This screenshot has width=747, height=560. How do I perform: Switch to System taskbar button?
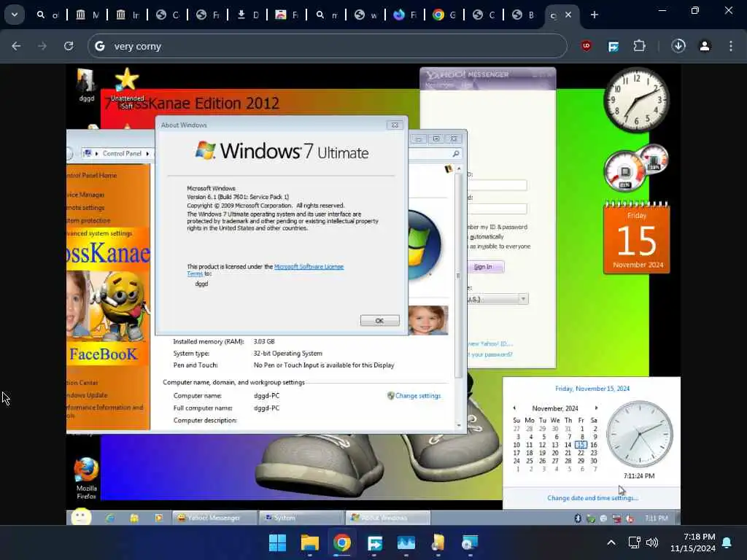point(301,518)
